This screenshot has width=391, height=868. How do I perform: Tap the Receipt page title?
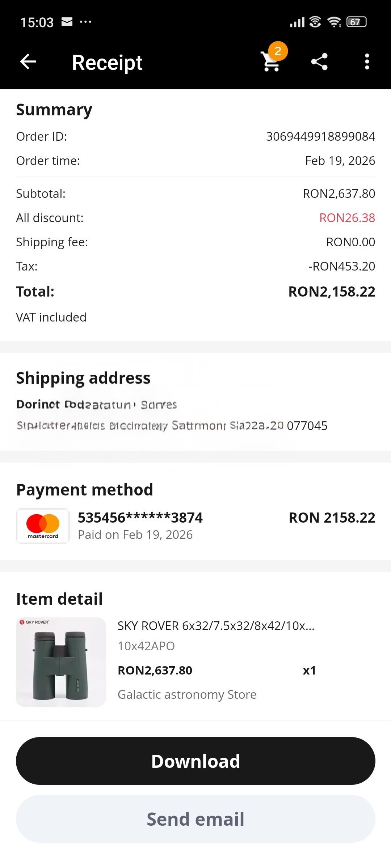point(107,63)
